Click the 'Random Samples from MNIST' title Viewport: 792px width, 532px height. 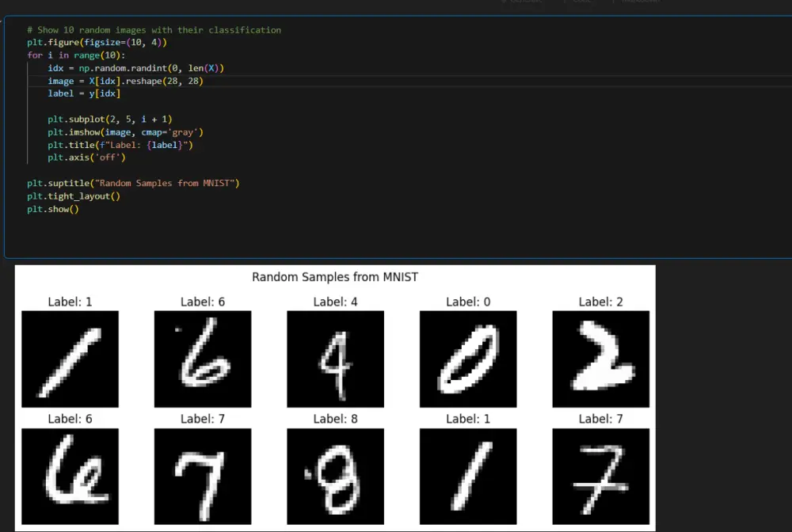point(335,277)
